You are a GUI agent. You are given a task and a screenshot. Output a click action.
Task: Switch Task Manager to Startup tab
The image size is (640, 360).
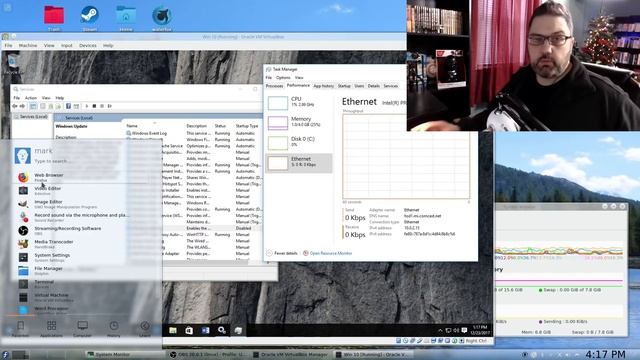click(x=344, y=86)
